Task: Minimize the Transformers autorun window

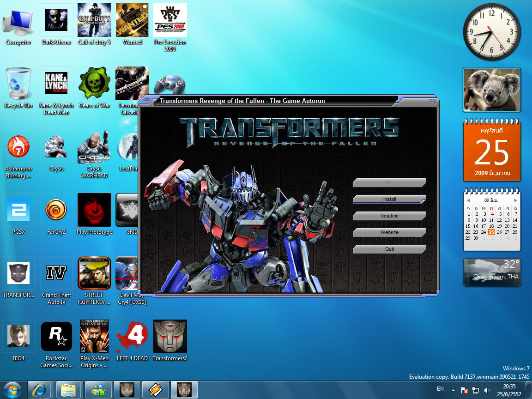Action: click(432, 101)
